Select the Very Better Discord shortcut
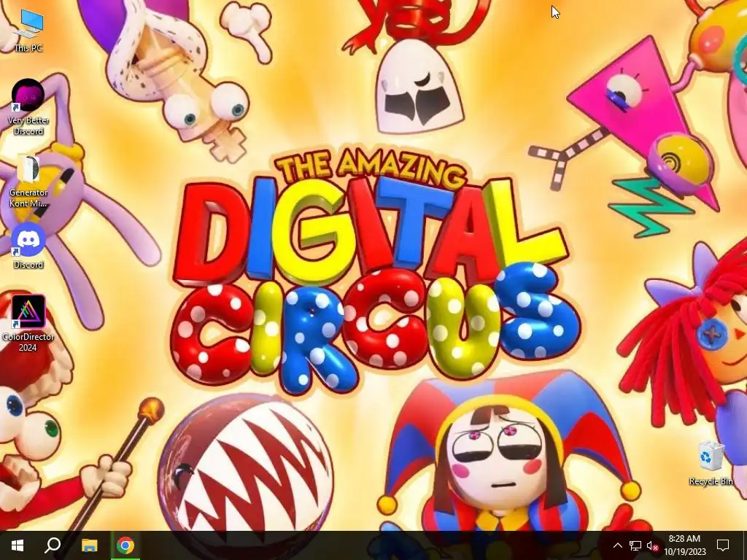This screenshot has height=560, width=747. click(x=28, y=106)
